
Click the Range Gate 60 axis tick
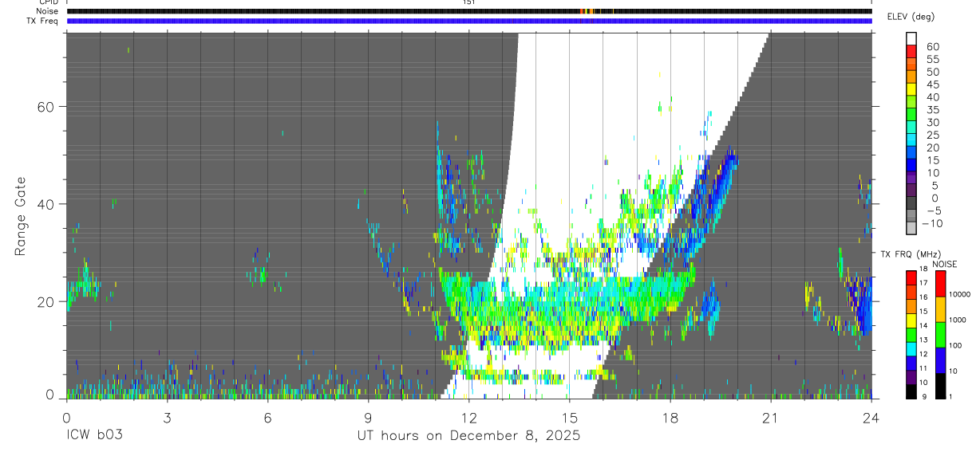pyautogui.click(x=46, y=106)
